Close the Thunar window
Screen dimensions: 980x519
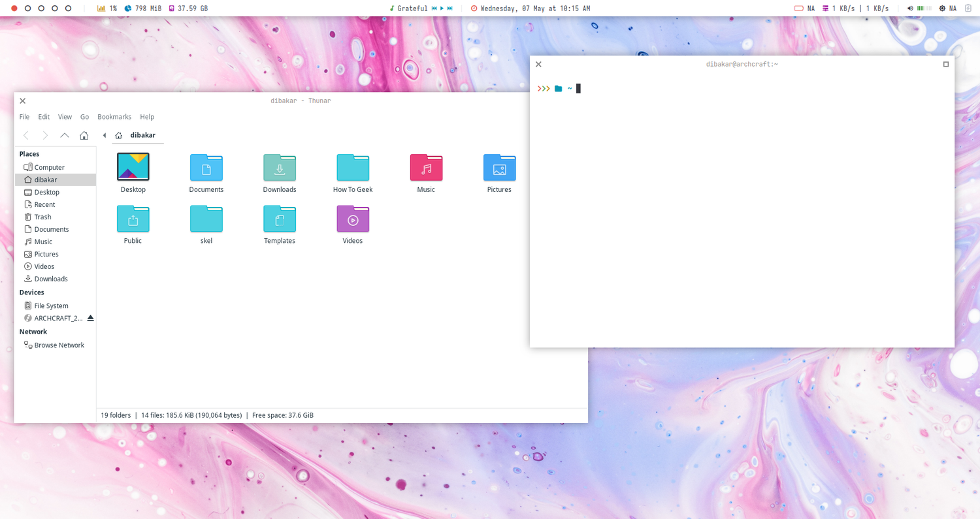coord(23,101)
